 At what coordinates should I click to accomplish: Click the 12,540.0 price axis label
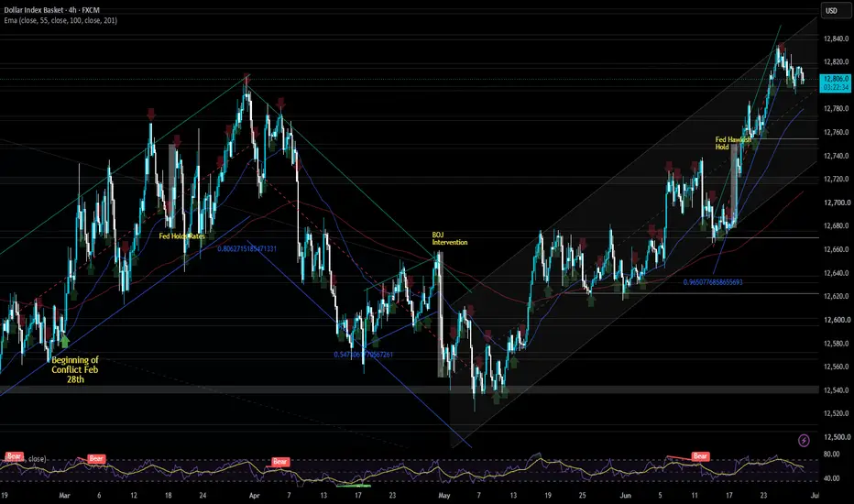pos(836,390)
